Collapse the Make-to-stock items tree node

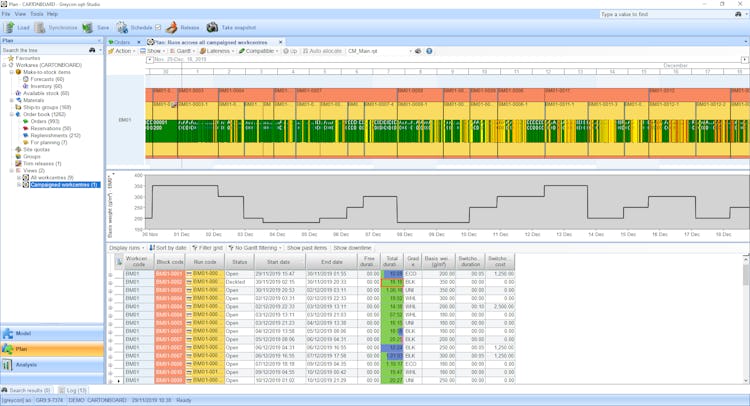pyautogui.click(x=12, y=72)
